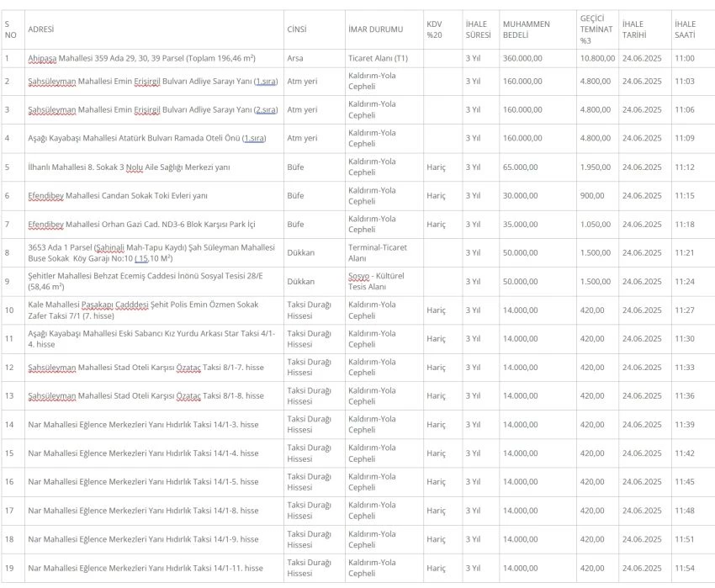The width and height of the screenshot is (715, 588).
Task: Click the 11:54 tender time cell
Action: [684, 568]
